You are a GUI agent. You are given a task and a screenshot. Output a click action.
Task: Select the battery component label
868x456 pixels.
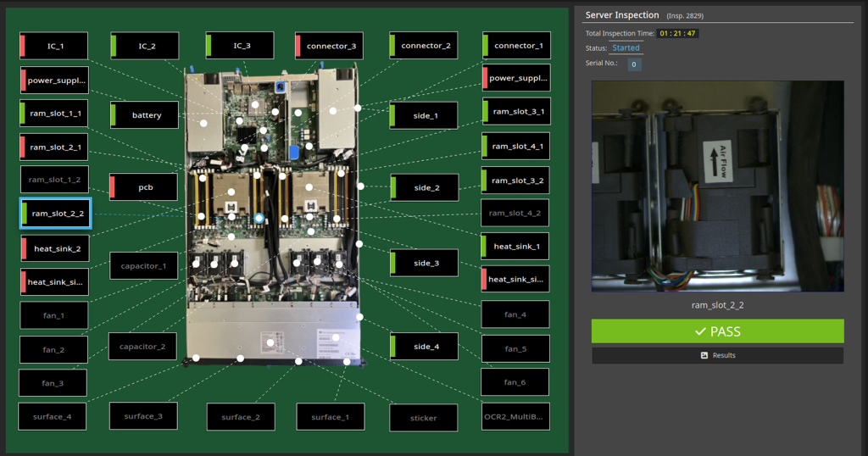[145, 115]
